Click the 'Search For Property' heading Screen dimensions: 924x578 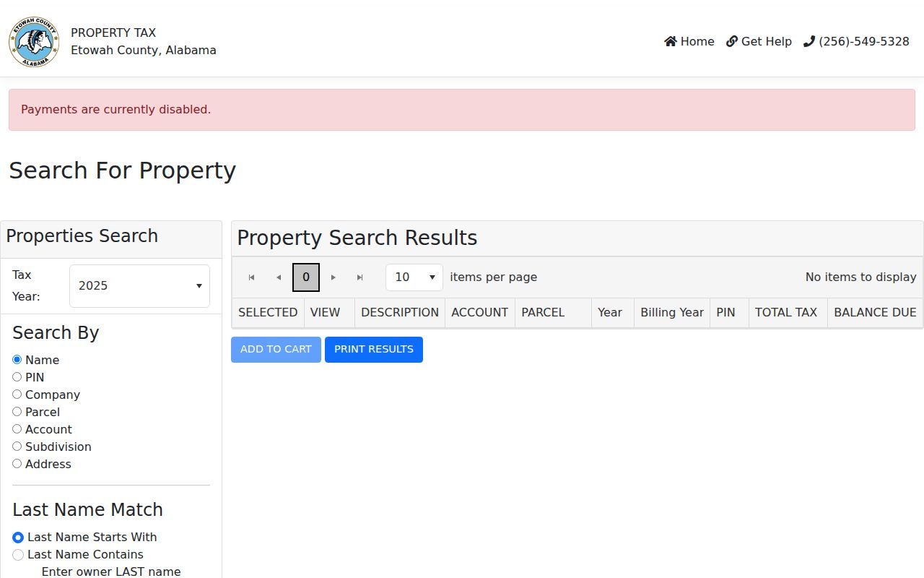pos(123,171)
